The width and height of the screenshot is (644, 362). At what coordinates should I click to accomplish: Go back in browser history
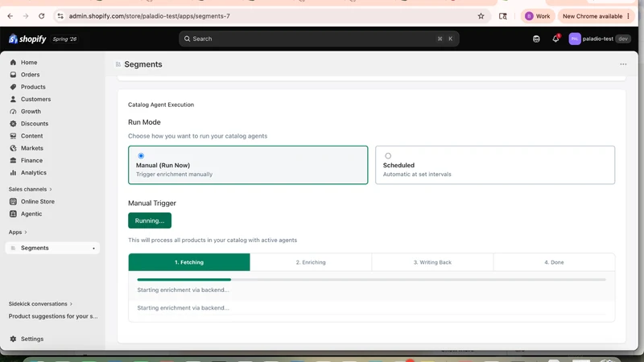10,16
